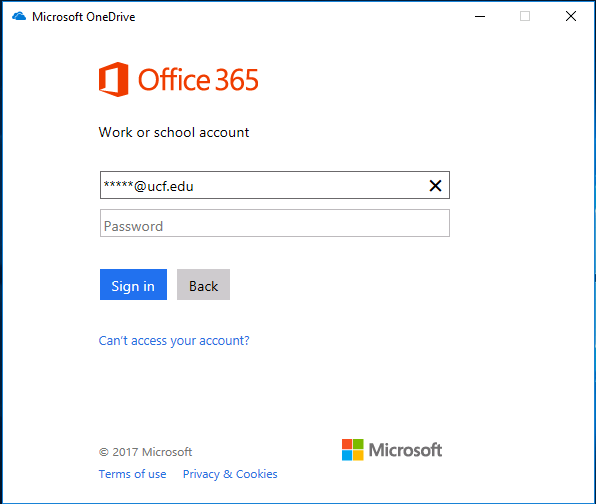
Task: Click the OneDrive cloud icon in title bar
Action: pos(19,17)
